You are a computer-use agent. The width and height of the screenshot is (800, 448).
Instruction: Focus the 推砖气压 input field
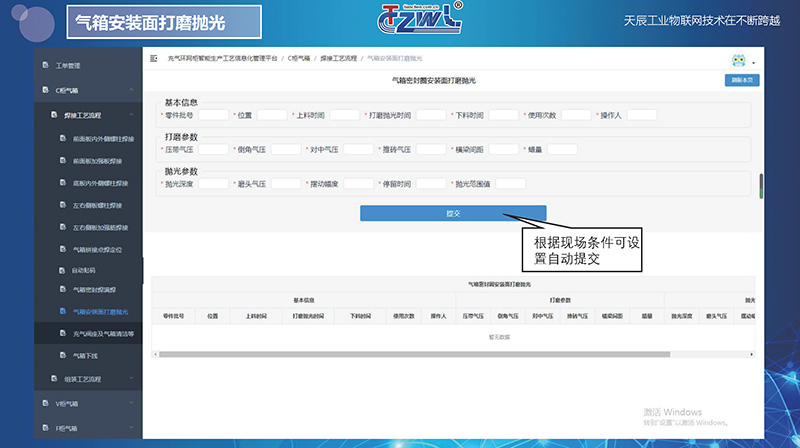tap(431, 150)
